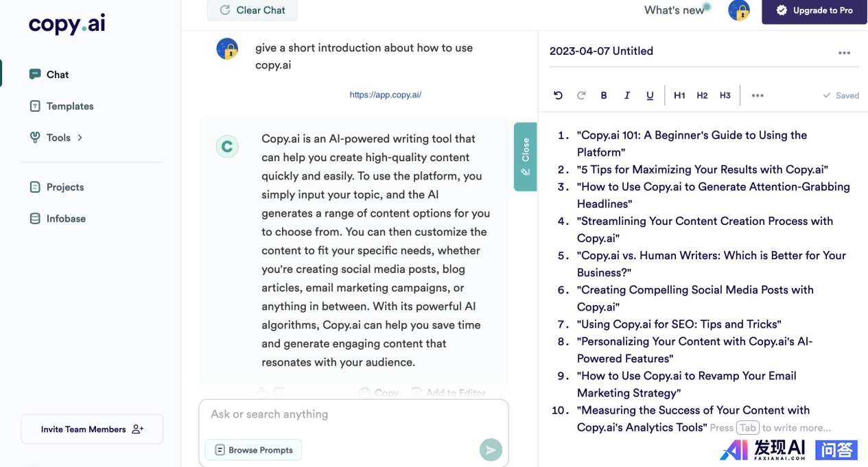The image size is (868, 467).
Task: Clear the chat conversation
Action: (252, 10)
